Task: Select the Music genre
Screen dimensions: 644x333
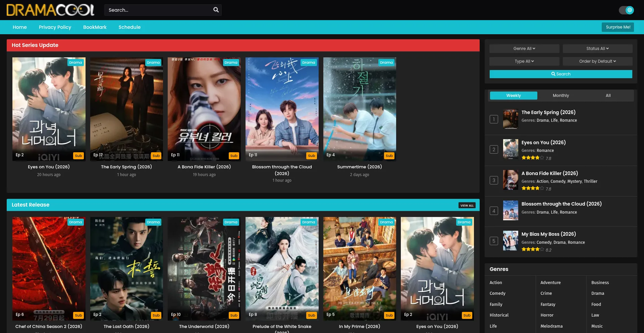Action: click(x=597, y=326)
